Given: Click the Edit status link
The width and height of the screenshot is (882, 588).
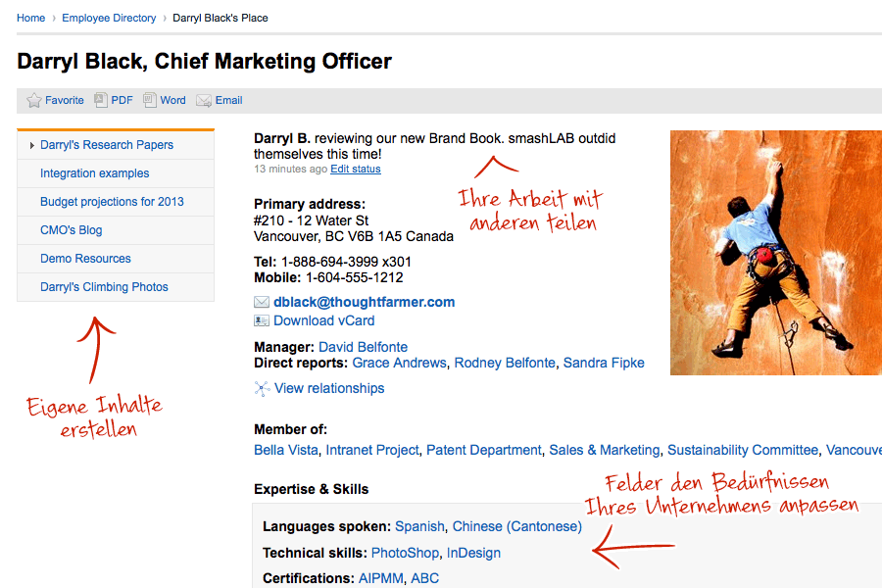Looking at the screenshot, I should (356, 169).
